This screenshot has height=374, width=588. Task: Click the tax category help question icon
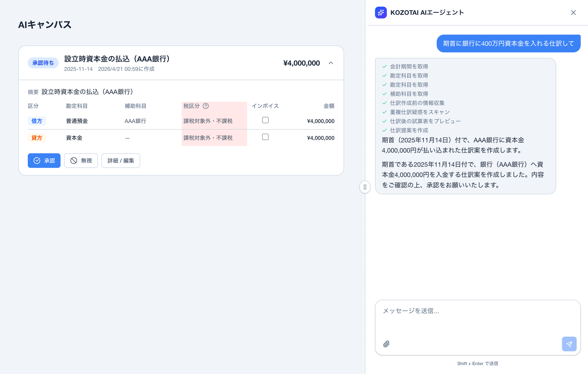(206, 106)
